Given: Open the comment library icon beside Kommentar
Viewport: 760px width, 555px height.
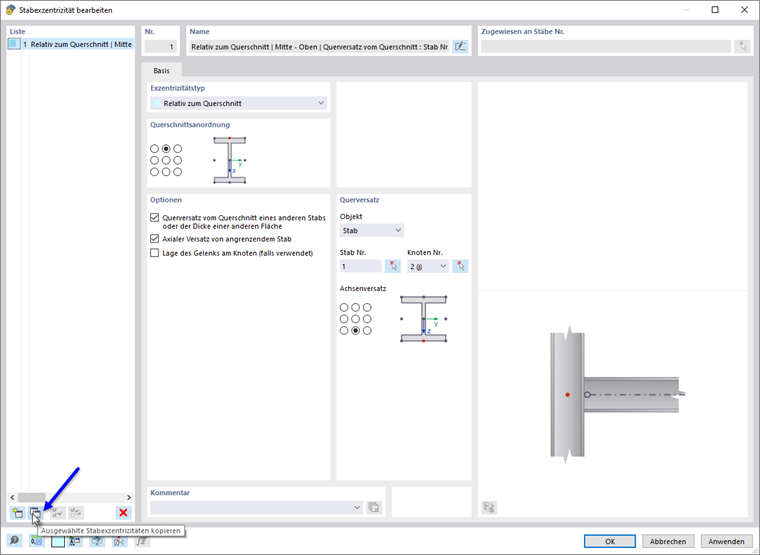Looking at the screenshot, I should point(374,507).
